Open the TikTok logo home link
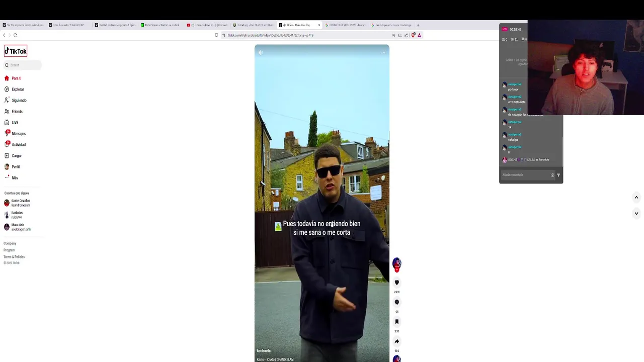 coord(16,51)
